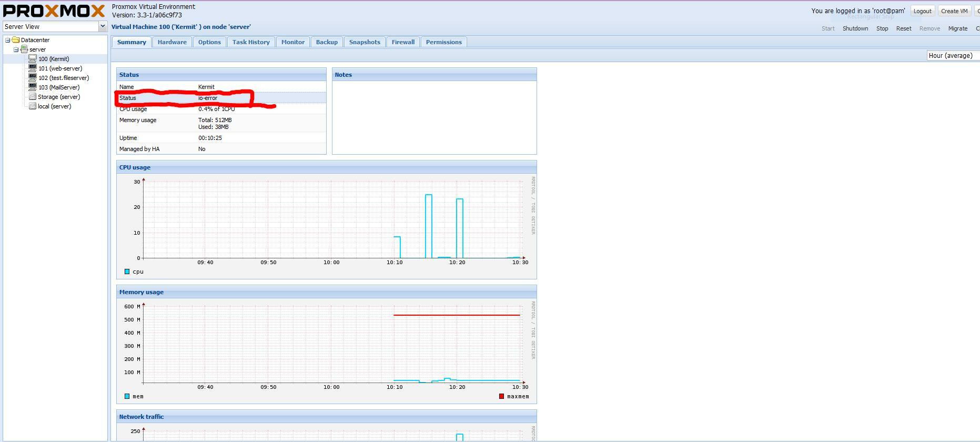980x442 pixels.
Task: Open the Firewall tab
Action: point(403,42)
